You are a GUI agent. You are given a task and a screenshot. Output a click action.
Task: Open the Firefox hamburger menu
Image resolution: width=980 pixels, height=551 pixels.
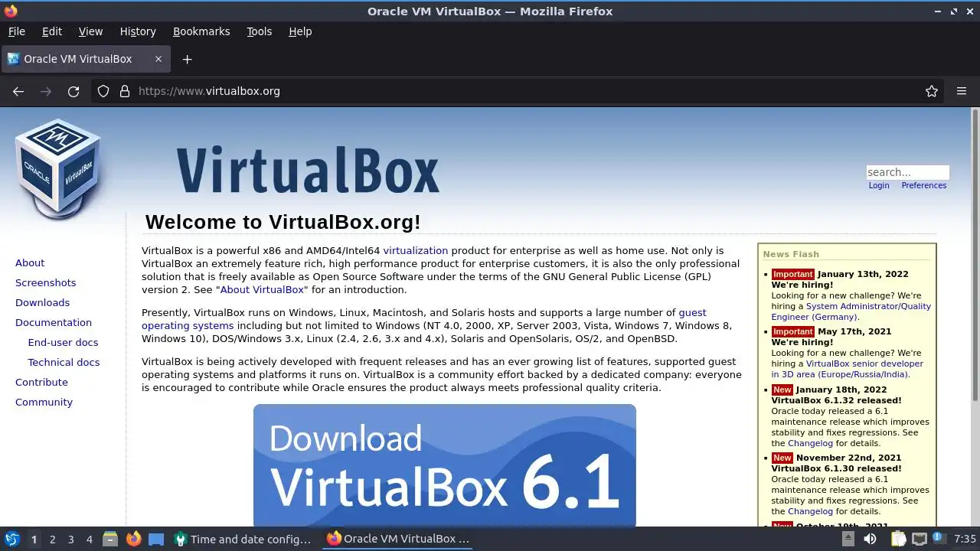[x=962, y=91]
